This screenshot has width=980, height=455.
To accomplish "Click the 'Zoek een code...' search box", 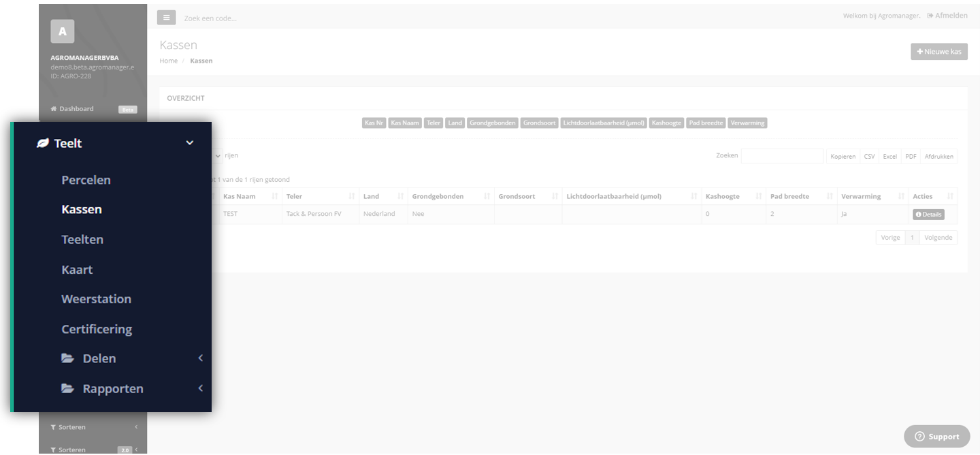I will pyautogui.click(x=211, y=18).
